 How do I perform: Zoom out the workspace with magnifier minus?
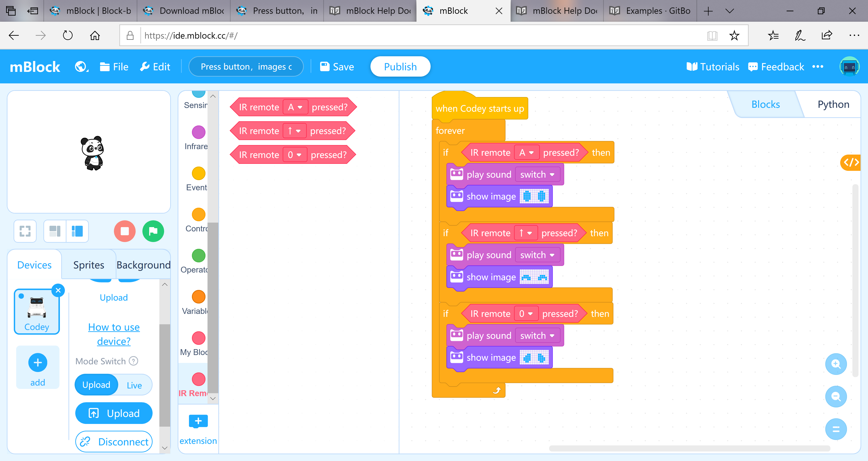tap(836, 397)
